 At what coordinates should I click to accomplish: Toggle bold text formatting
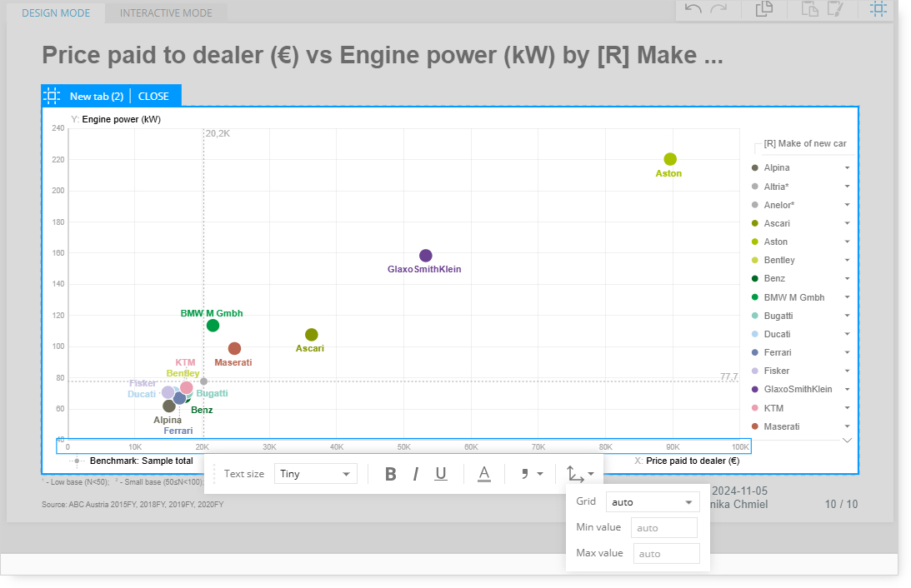(x=390, y=474)
